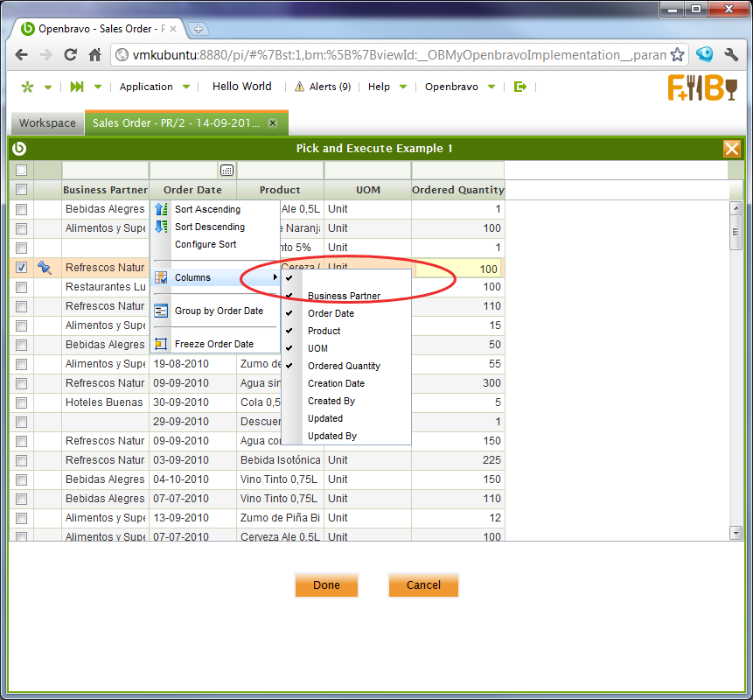Close the Pick and Execute popup

click(732, 149)
